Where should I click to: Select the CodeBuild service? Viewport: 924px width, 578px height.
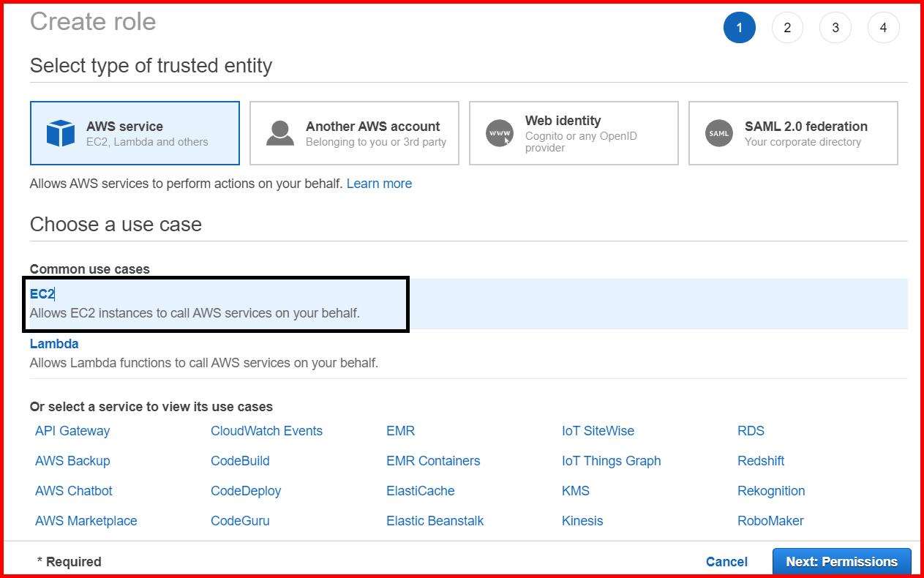click(240, 461)
